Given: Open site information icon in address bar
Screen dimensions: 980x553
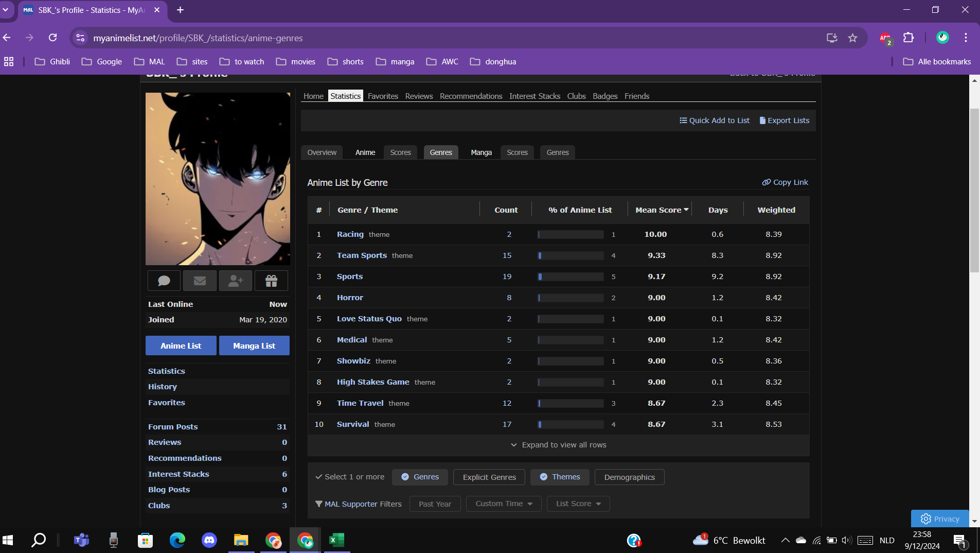Looking at the screenshot, I should coord(80,38).
